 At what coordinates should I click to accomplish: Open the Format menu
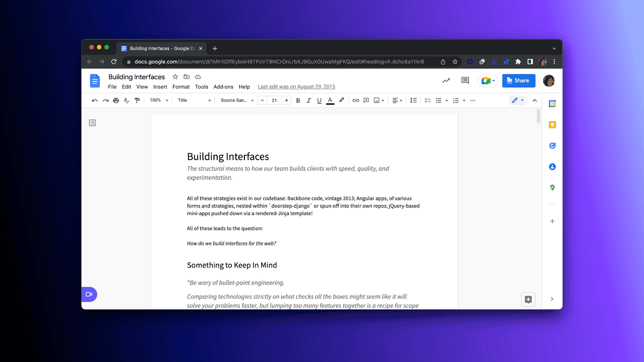click(181, 86)
